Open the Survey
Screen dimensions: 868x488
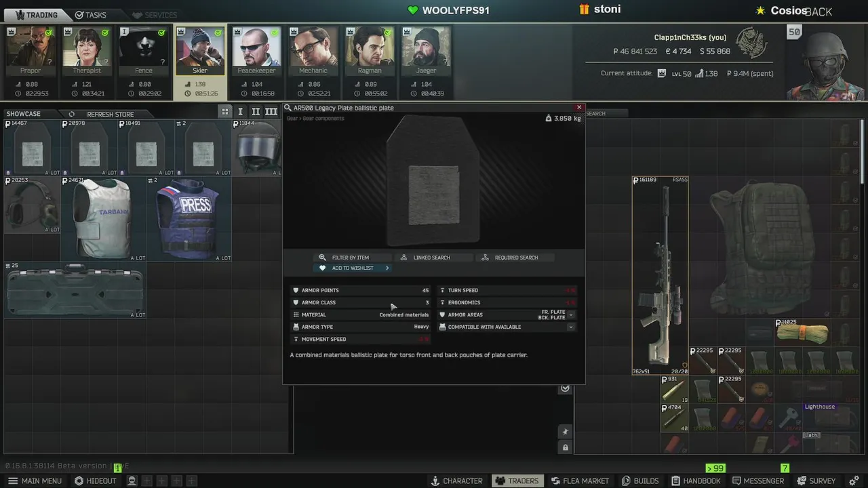click(x=816, y=481)
